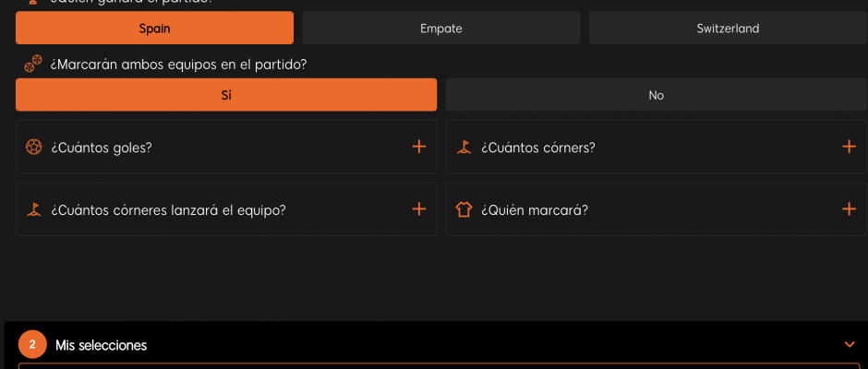Viewport: 868px width, 369px height.
Task: Click corner flag icon for team corners
Action: click(x=34, y=209)
